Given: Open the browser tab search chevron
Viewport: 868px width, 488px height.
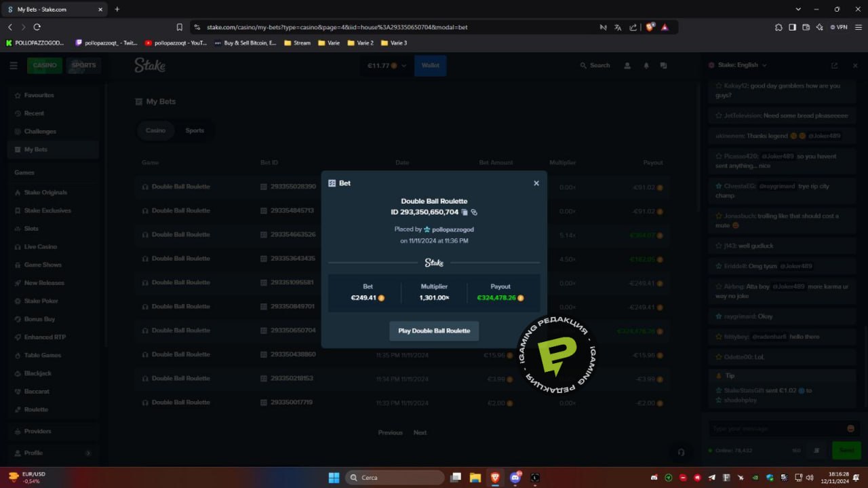Looking at the screenshot, I should click(797, 9).
